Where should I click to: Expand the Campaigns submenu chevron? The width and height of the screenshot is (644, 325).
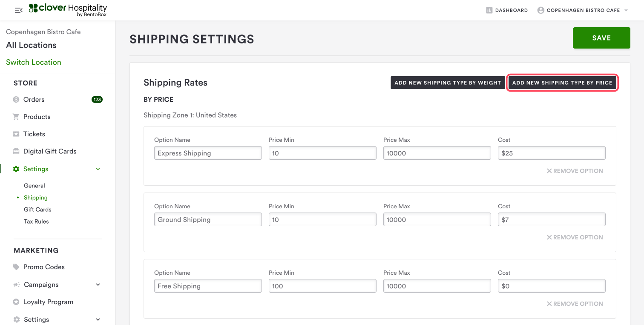click(x=98, y=285)
